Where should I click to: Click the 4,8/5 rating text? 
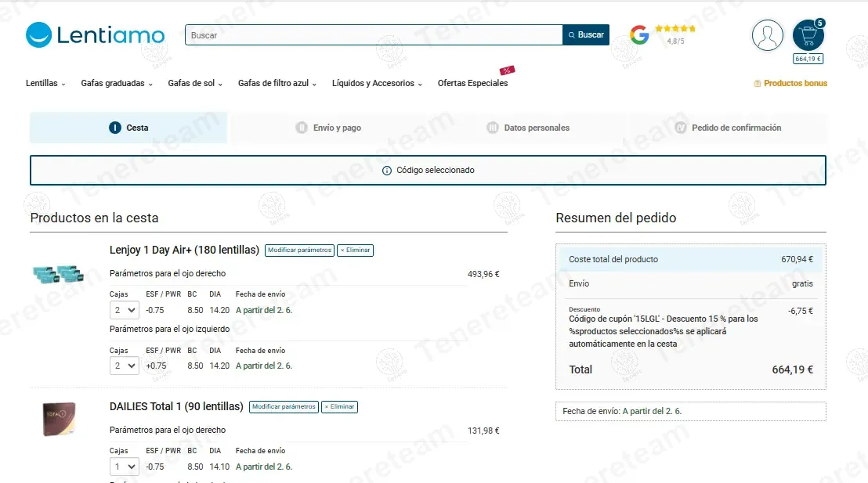tap(675, 41)
